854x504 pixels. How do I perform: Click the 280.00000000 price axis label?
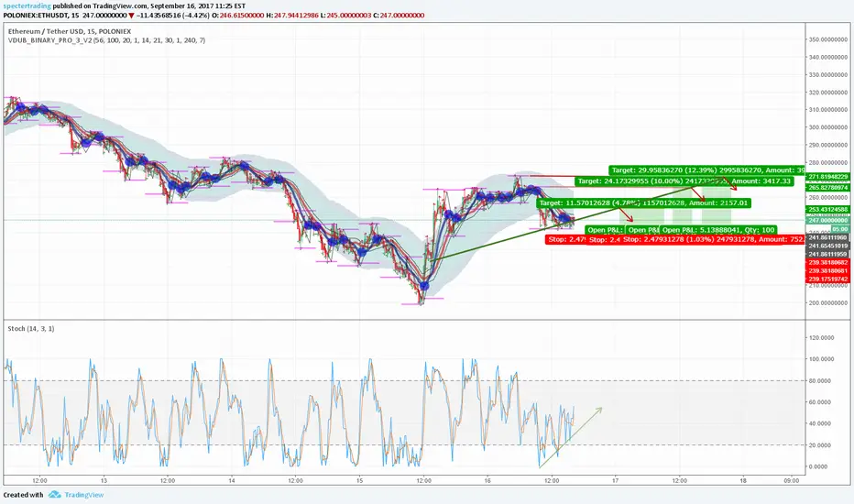pos(827,162)
